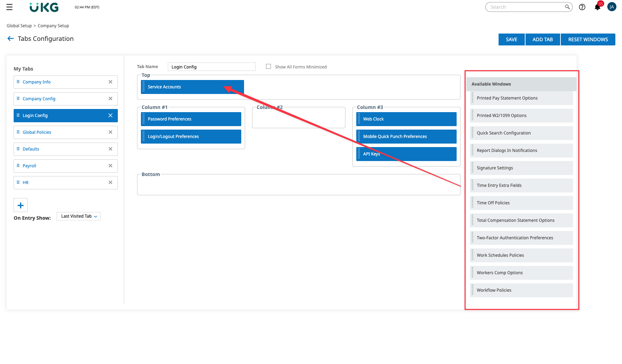Select Two-Factor Authentication Preferences window
The height and width of the screenshot is (364, 622).
tap(521, 238)
